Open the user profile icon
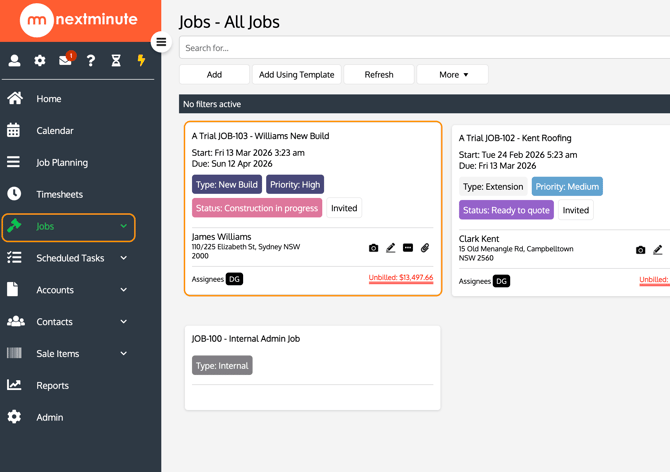This screenshot has width=670, height=472. coord(14,61)
